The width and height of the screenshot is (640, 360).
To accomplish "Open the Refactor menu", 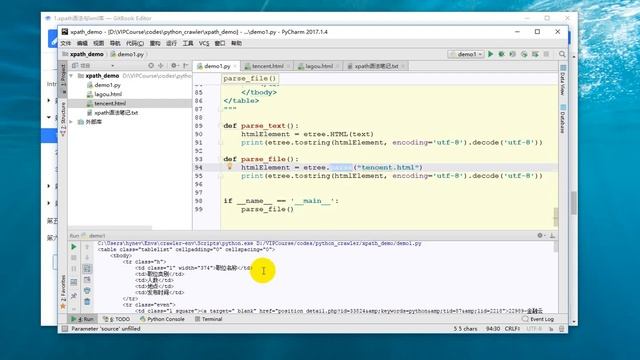I will 155,43.
